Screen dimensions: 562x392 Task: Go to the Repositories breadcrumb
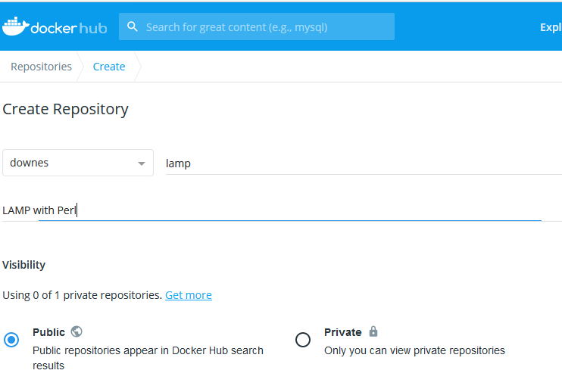coord(41,67)
